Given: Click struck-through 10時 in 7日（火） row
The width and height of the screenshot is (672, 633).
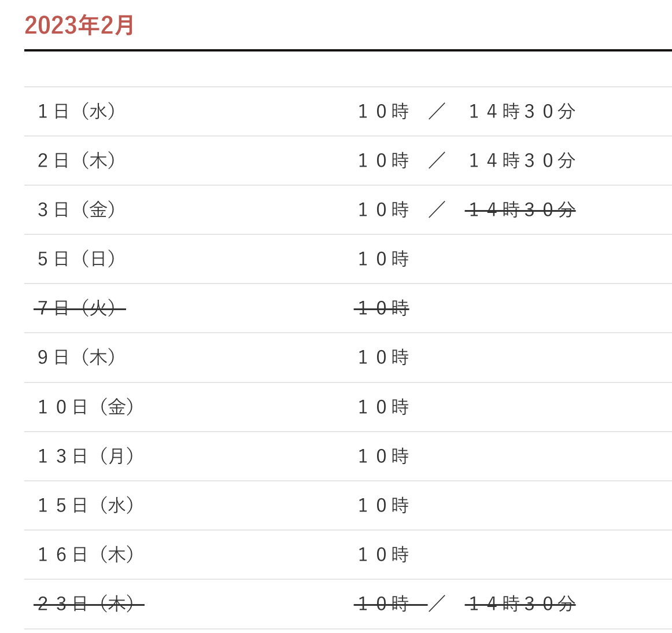Looking at the screenshot, I should pyautogui.click(x=382, y=308).
